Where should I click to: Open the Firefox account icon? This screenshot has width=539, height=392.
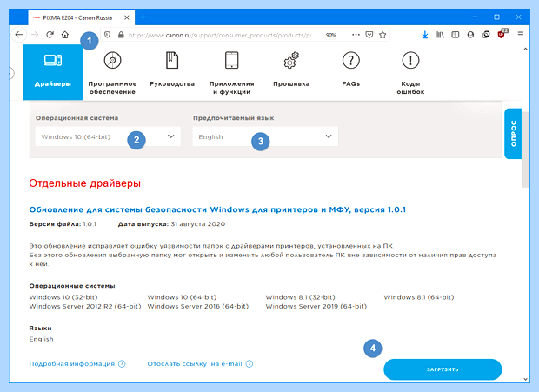[x=470, y=35]
